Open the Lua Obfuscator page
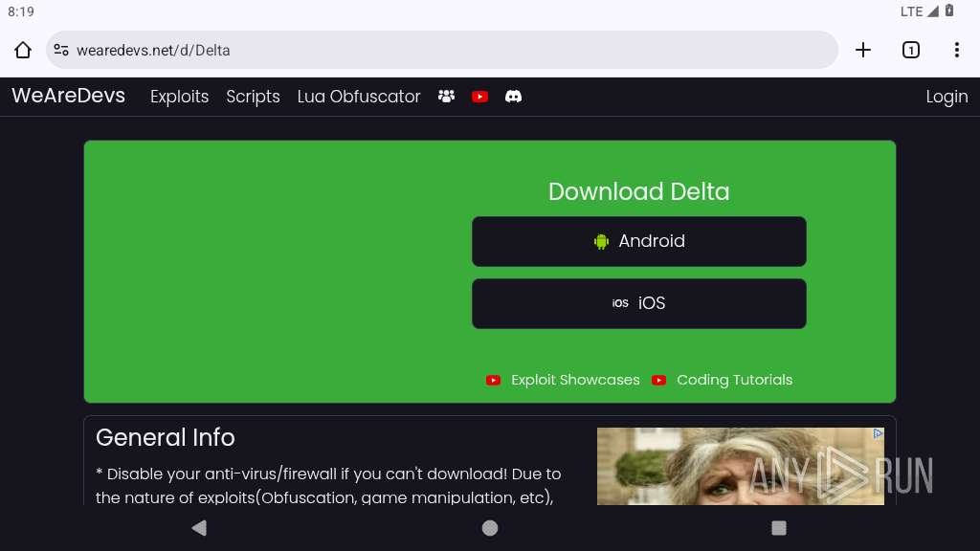 [x=359, y=97]
